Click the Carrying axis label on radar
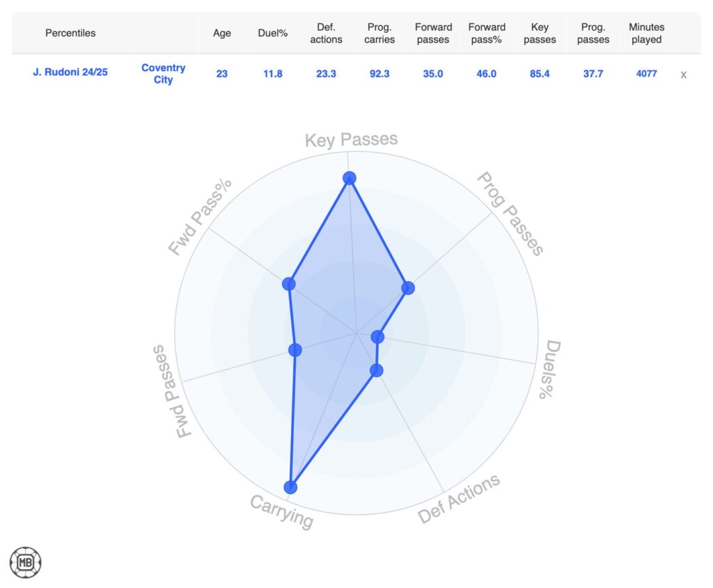713x588 pixels. point(281,511)
